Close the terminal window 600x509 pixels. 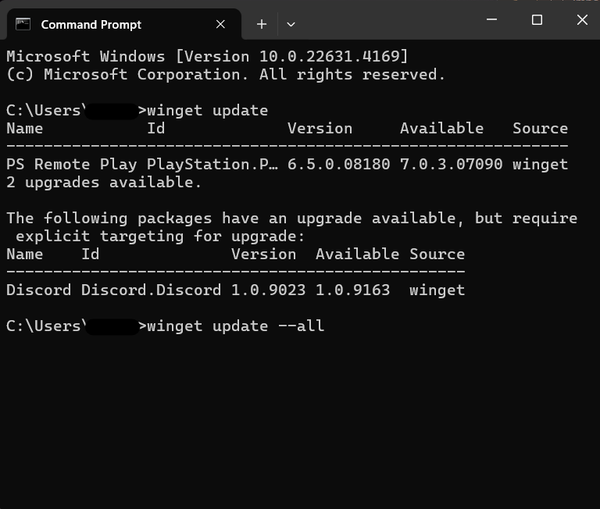click(582, 20)
